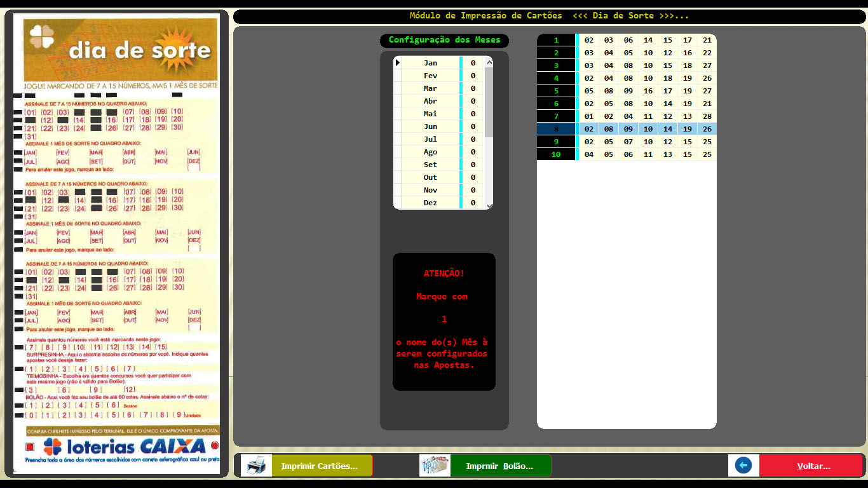868x488 pixels.
Task: Click the Dia de Sorte clover logo
Action: (43, 39)
